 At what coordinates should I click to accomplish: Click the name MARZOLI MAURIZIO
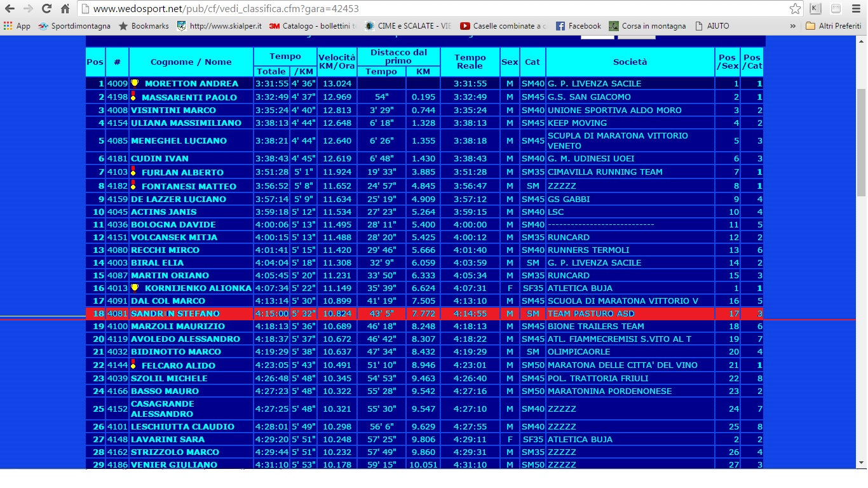[178, 326]
